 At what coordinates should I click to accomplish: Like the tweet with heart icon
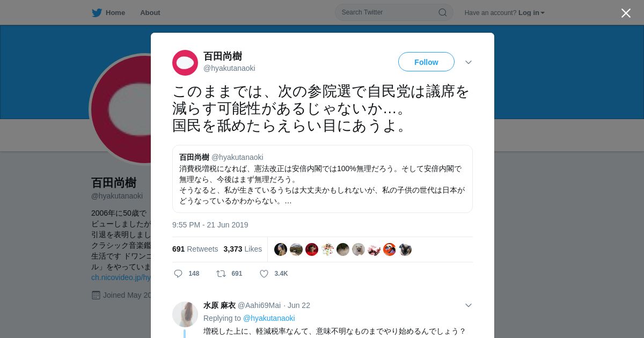tap(264, 274)
